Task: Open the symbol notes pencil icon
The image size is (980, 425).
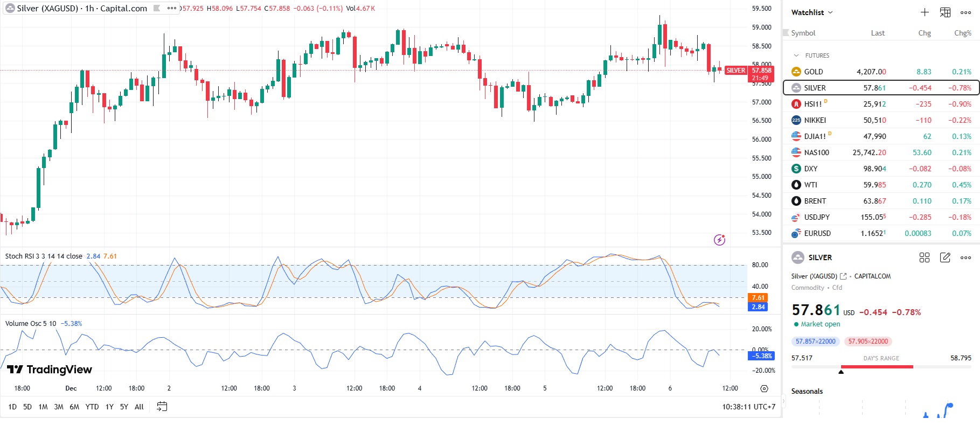Action: pos(945,257)
